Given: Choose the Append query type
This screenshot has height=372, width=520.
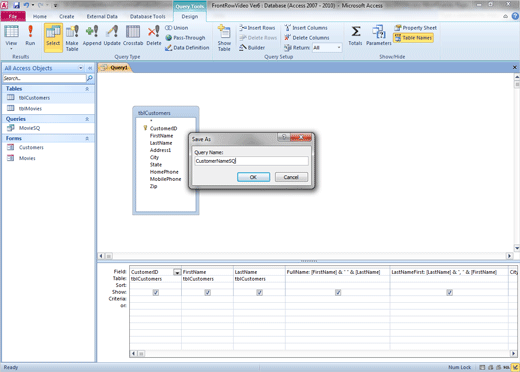Looking at the screenshot, I should click(92, 35).
